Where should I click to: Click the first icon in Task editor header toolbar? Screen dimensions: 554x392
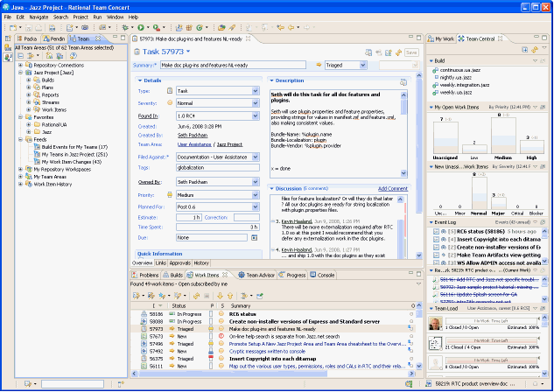click(x=368, y=52)
